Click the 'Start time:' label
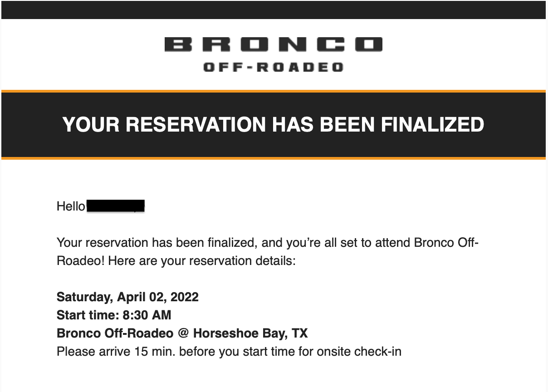This screenshot has height=392, width=548. coord(88,315)
